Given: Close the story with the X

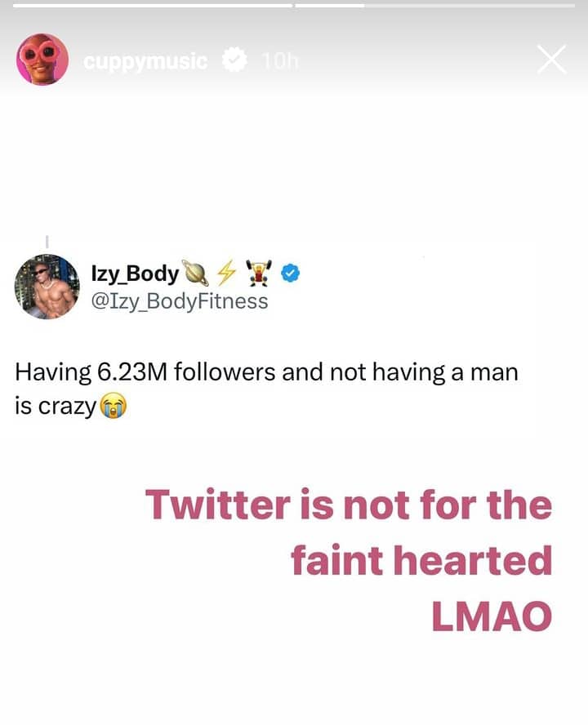Looking at the screenshot, I should (552, 60).
